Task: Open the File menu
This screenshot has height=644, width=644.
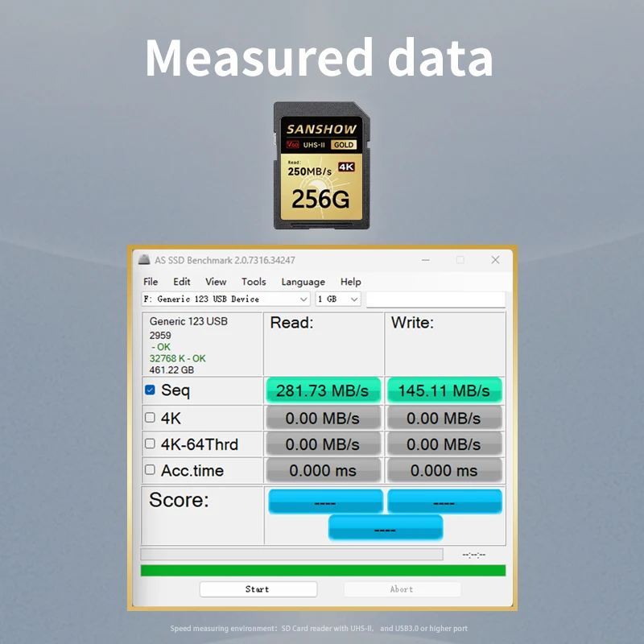Action: [150, 282]
